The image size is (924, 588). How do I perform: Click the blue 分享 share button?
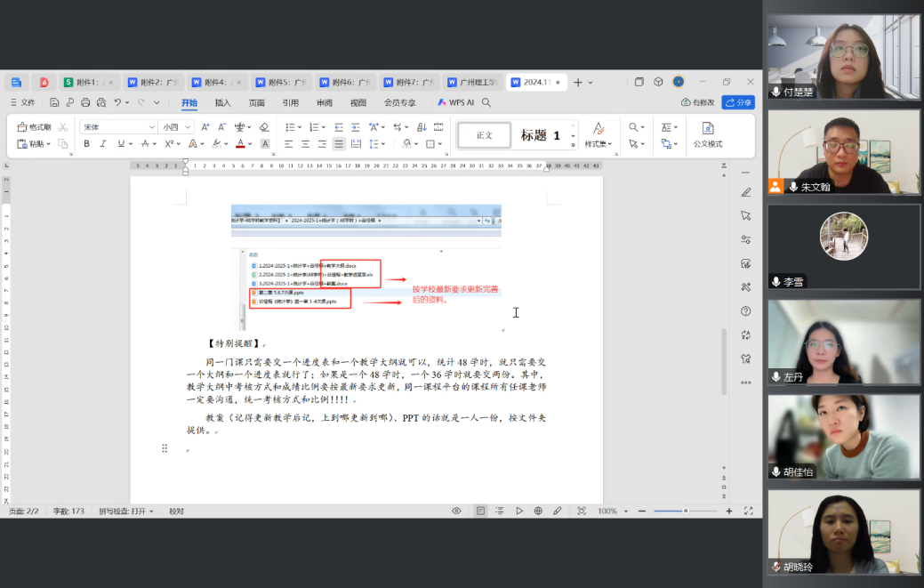(738, 103)
